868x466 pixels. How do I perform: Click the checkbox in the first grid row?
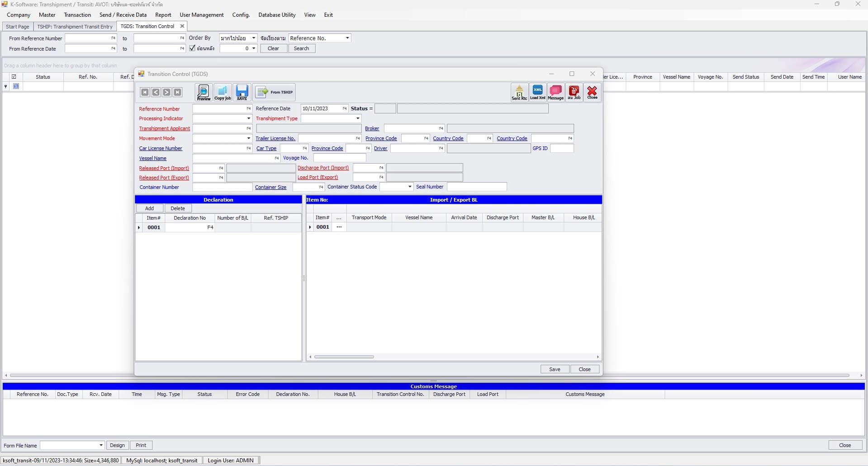pyautogui.click(x=16, y=86)
